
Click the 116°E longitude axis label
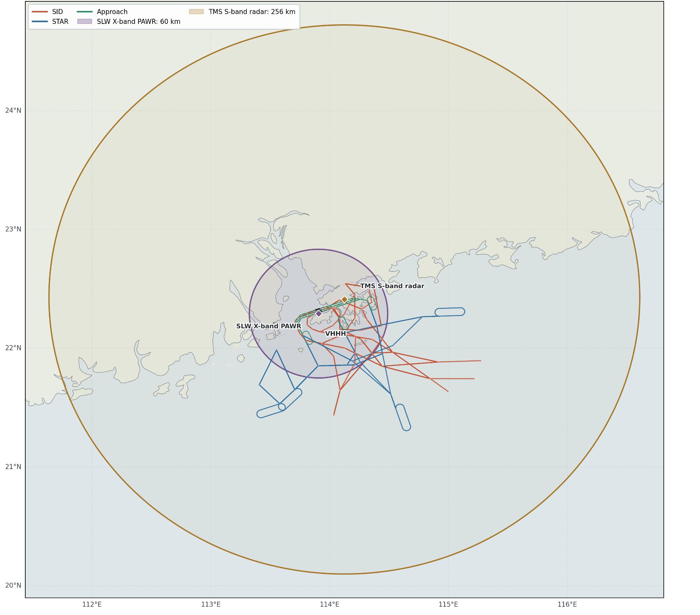567,604
